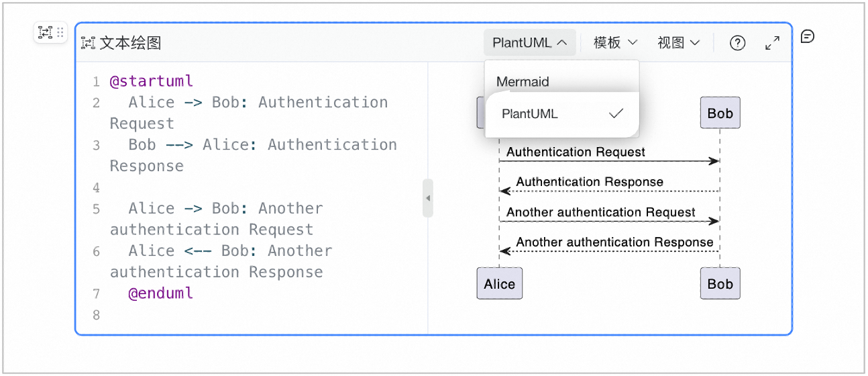868x376 pixels.
Task: Open the comment bubble icon
Action: [808, 36]
